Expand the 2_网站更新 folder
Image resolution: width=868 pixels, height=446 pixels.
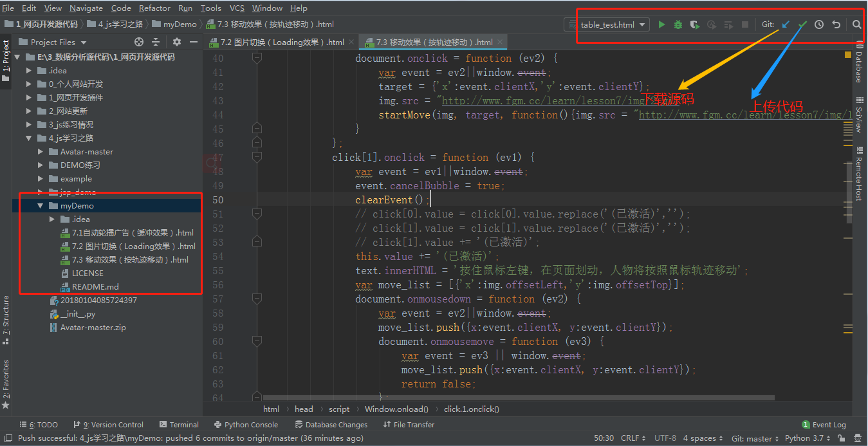tap(29, 111)
